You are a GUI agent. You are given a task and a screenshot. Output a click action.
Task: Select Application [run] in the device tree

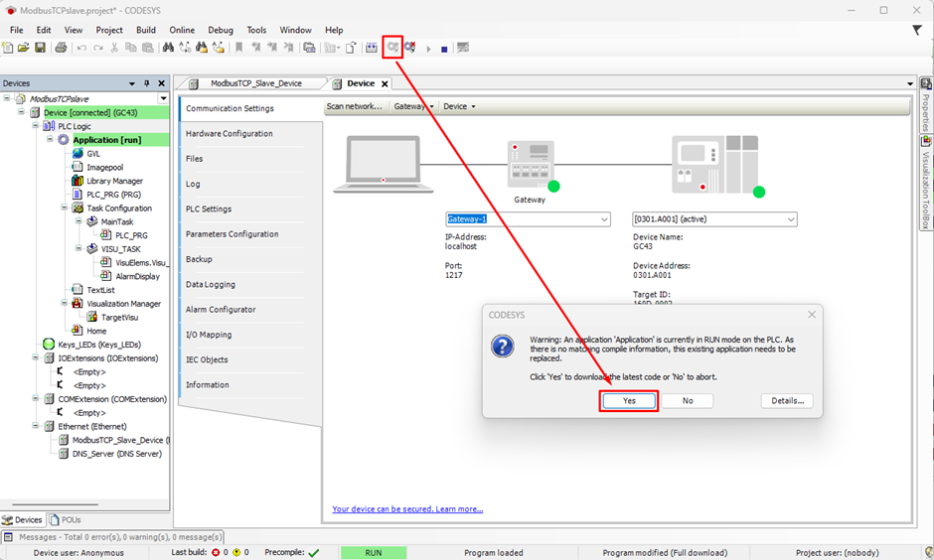point(107,140)
